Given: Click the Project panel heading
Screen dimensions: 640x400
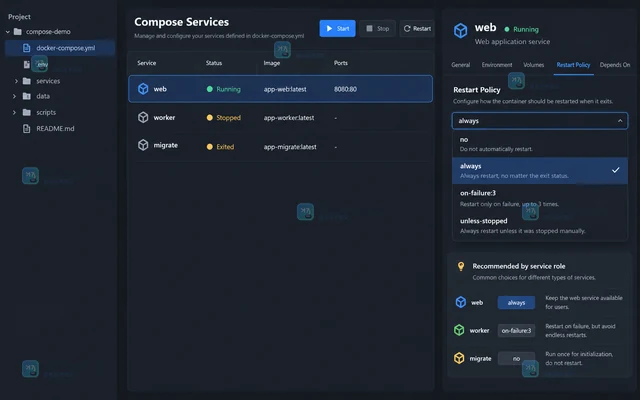Looking at the screenshot, I should pos(19,17).
